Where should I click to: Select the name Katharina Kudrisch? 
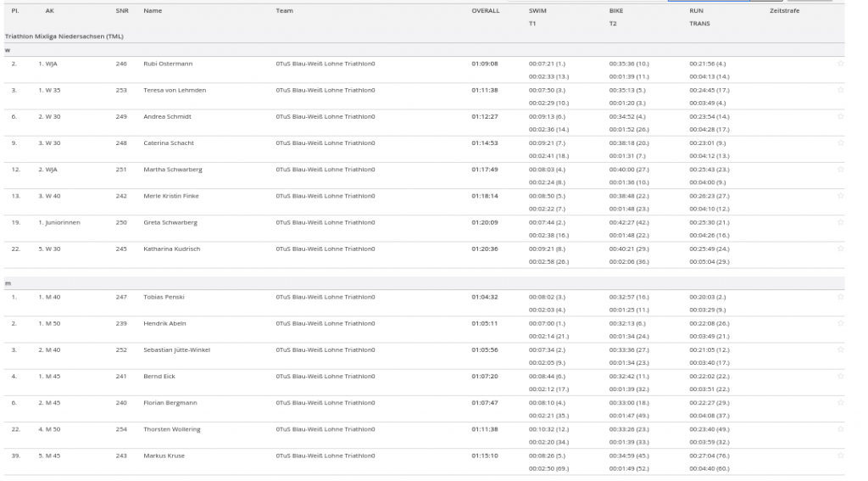pyautogui.click(x=171, y=249)
